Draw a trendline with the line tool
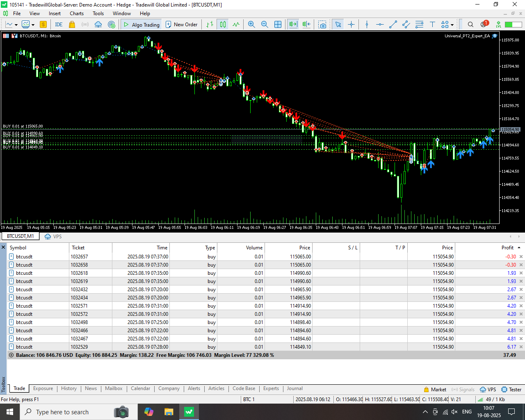525x420 pixels. [393, 25]
